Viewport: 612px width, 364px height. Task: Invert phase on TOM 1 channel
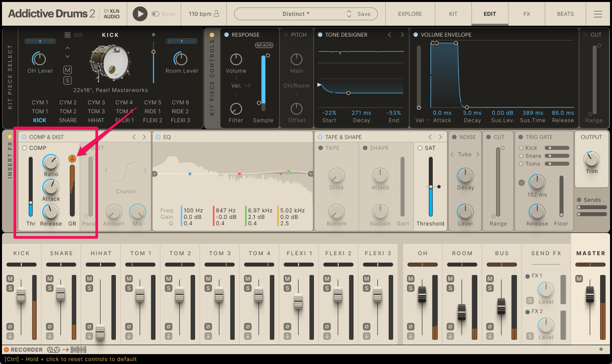[129, 327]
